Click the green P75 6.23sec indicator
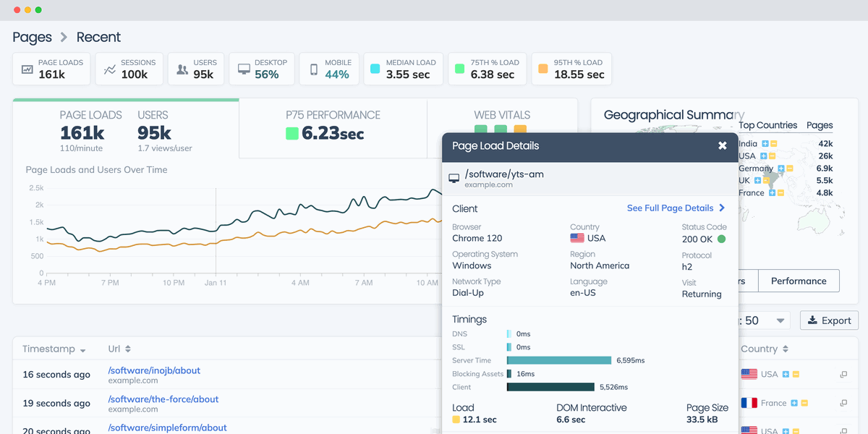Viewport: 868px width, 434px height. pyautogui.click(x=292, y=133)
